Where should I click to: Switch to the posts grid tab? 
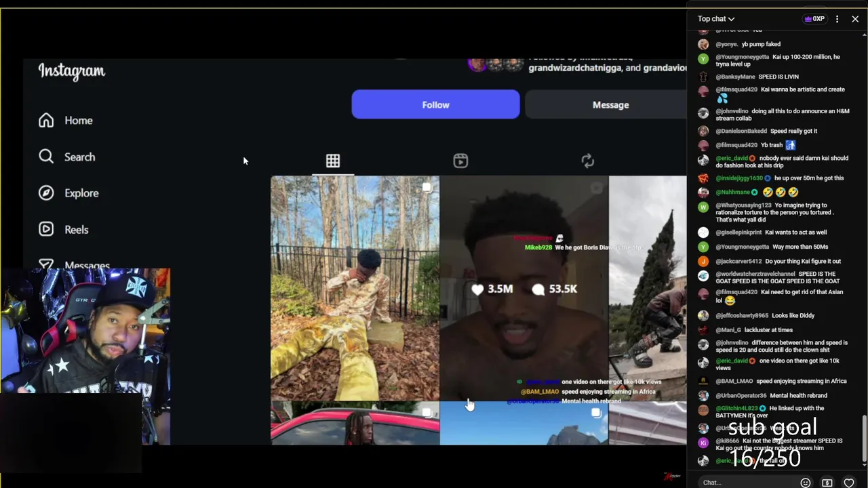[x=332, y=161]
